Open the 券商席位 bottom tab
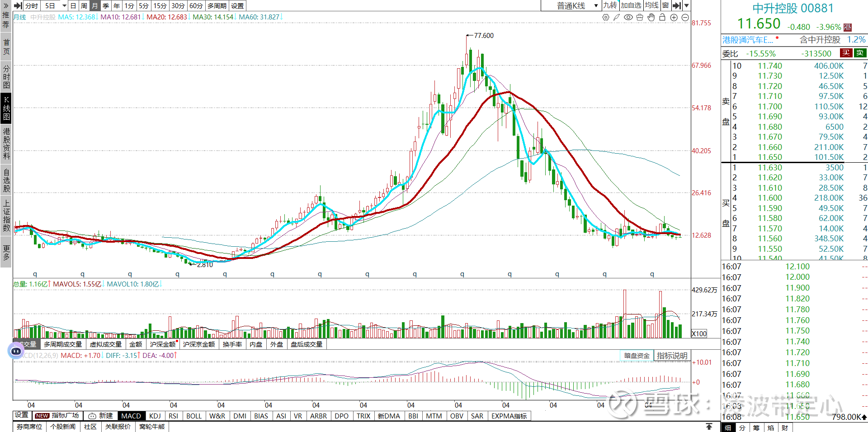Image resolution: width=868 pixels, height=432 pixels. coord(29,427)
